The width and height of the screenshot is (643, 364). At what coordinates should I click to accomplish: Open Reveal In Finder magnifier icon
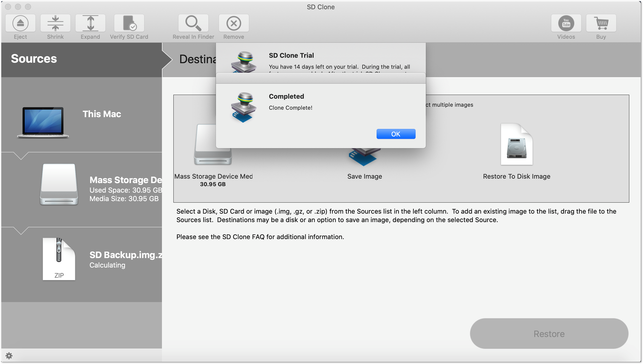(193, 23)
